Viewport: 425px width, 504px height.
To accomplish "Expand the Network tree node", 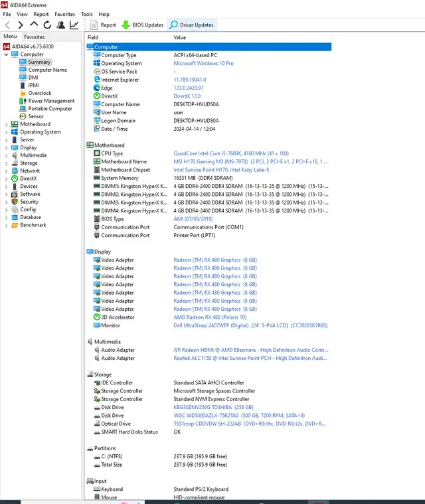I will [6, 171].
